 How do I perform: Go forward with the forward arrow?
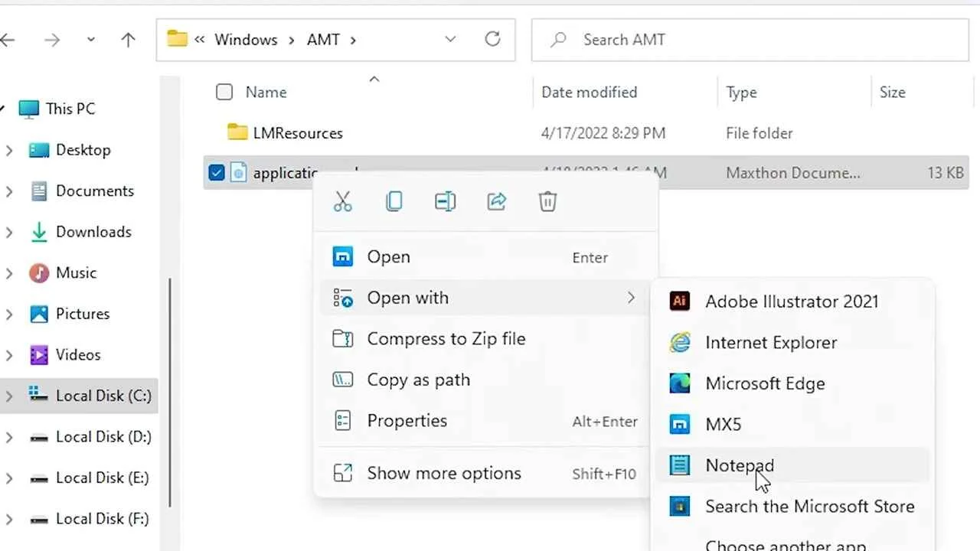52,40
